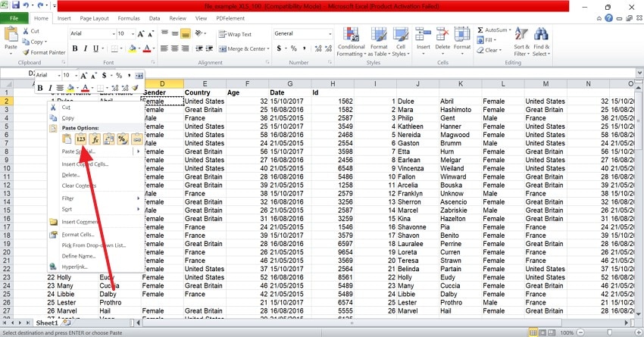The width and height of the screenshot is (644, 337).
Task: Select Cut from the context menu
Action: point(66,107)
